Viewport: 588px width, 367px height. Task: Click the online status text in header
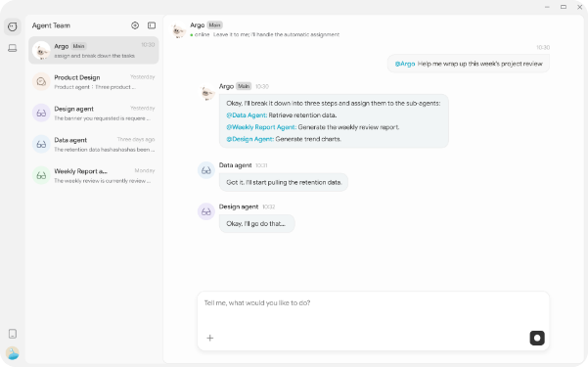pyautogui.click(x=202, y=34)
